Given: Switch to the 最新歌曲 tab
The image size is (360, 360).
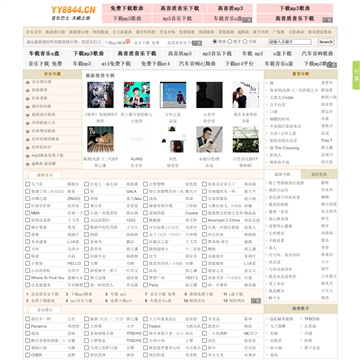Looking at the screenshot, I should pyautogui.click(x=319, y=174).
